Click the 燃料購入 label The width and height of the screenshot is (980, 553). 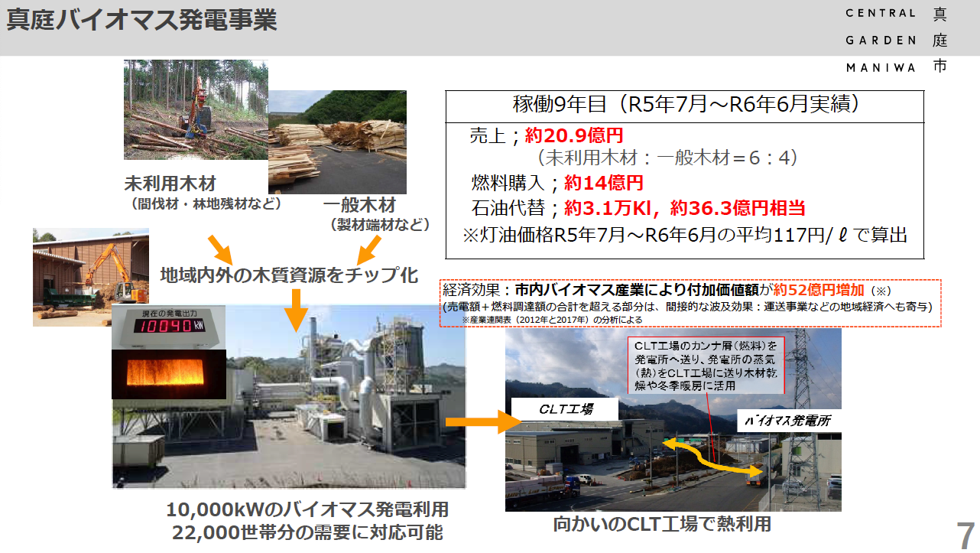[508, 184]
